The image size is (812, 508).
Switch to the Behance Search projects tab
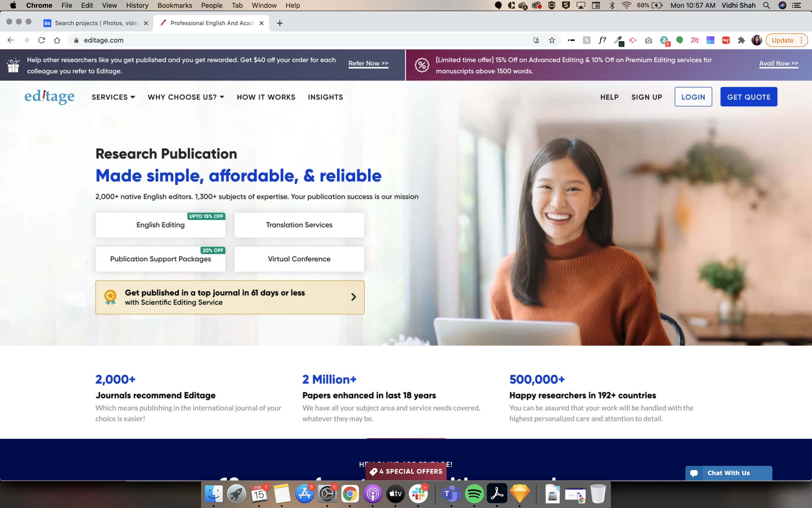[x=96, y=23]
